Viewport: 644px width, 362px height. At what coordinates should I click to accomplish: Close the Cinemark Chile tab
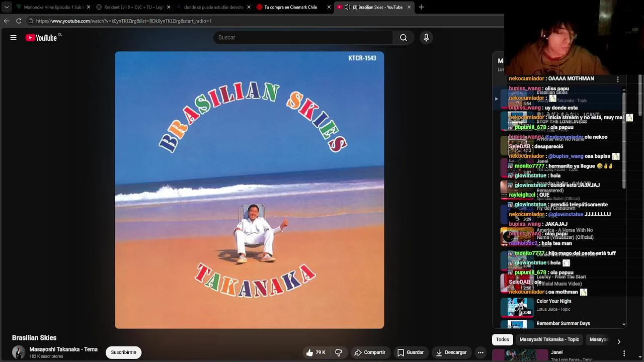coord(329,7)
